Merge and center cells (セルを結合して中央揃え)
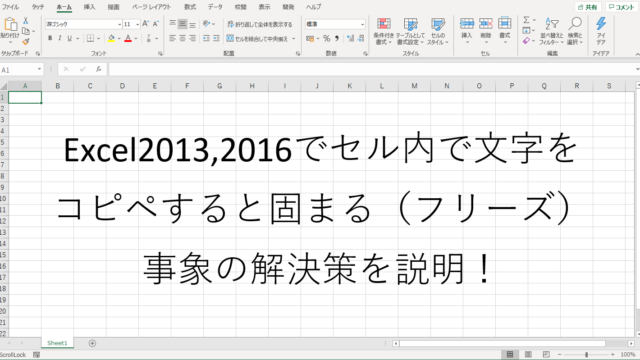The image size is (640, 360). [x=258, y=38]
